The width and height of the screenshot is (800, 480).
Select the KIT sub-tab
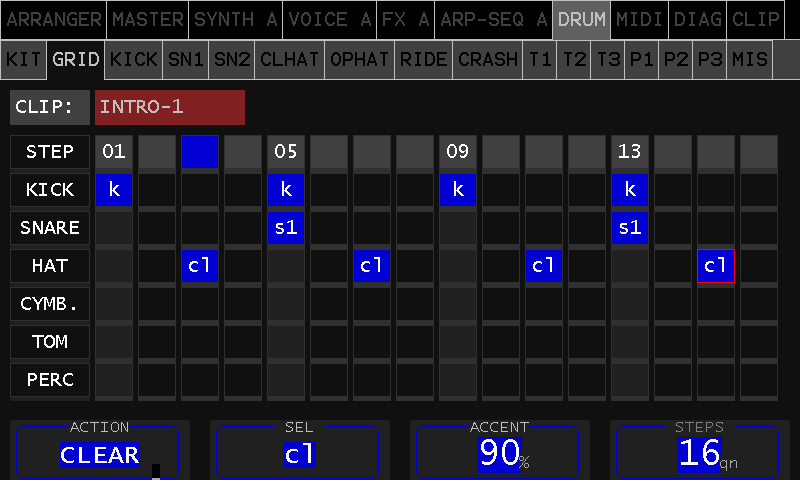pos(23,60)
